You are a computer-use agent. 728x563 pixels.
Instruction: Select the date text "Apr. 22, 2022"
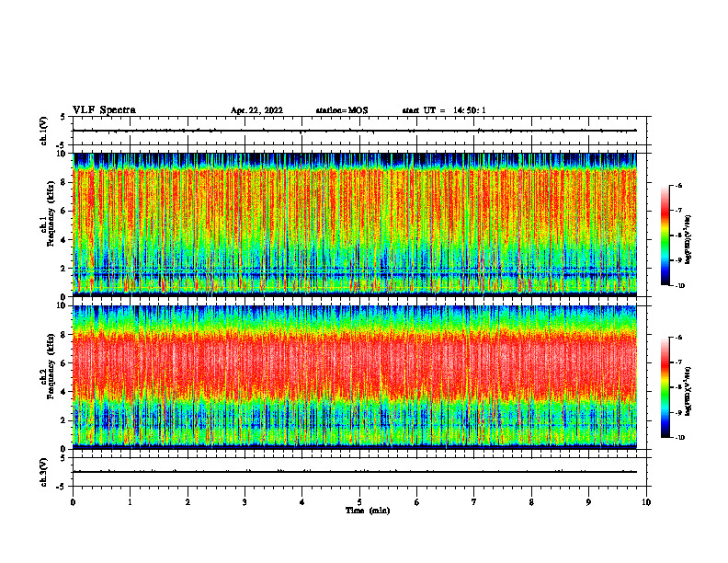(x=256, y=110)
